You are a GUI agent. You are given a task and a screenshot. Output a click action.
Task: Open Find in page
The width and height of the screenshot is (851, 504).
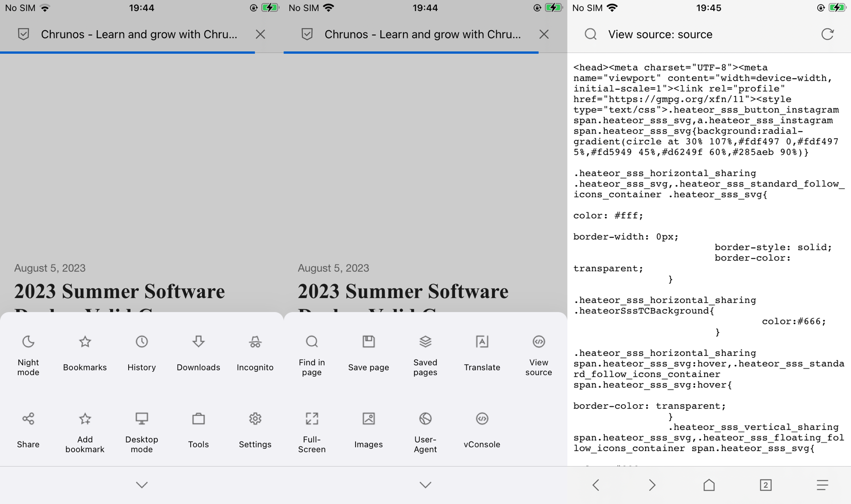[x=312, y=353]
